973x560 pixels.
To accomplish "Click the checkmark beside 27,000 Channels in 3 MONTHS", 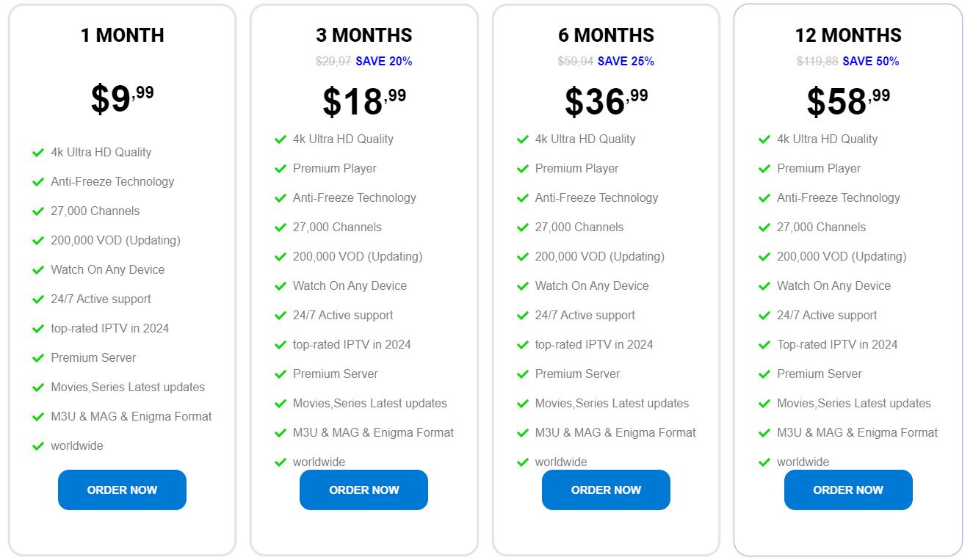I will coord(281,227).
